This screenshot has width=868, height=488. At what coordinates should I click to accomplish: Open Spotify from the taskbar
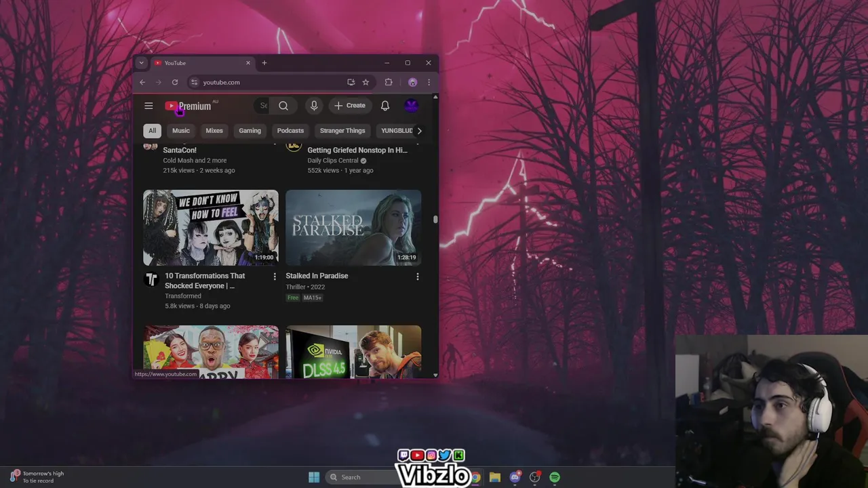[555, 477]
